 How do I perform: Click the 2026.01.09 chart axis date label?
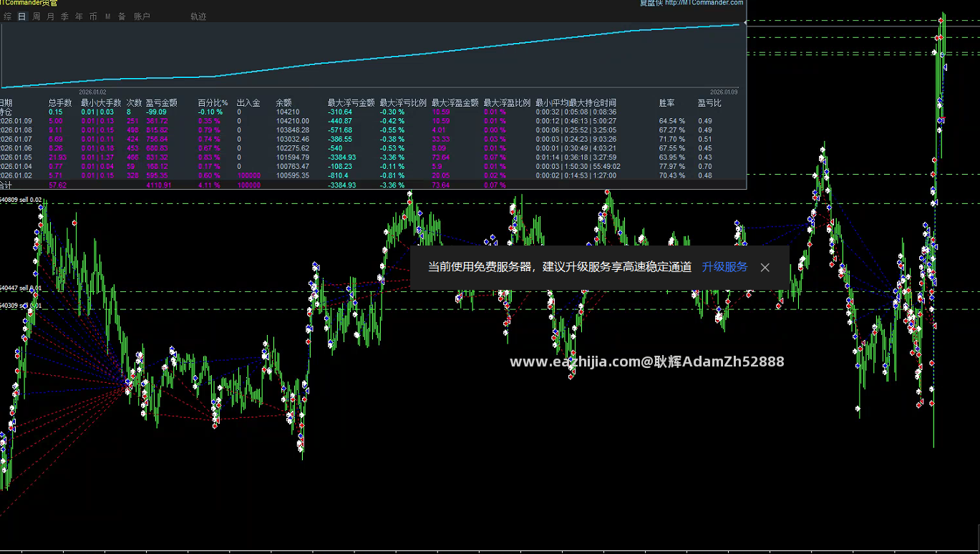[x=723, y=92]
